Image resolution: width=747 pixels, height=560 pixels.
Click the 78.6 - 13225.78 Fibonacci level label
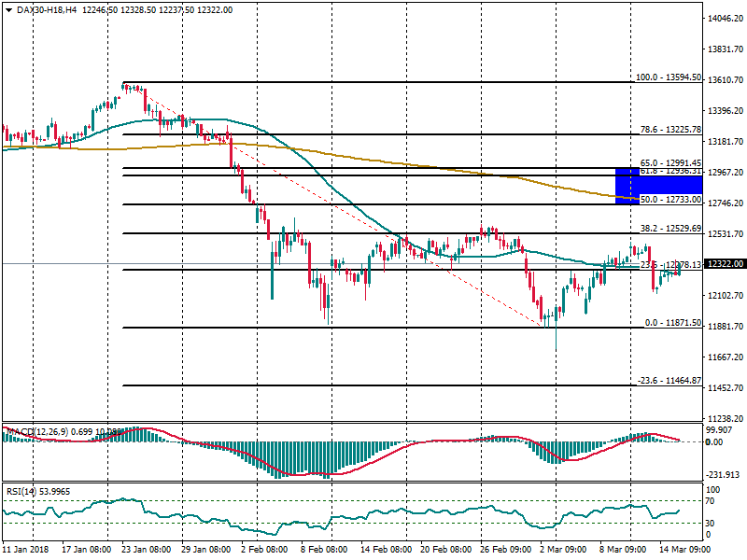pos(670,130)
